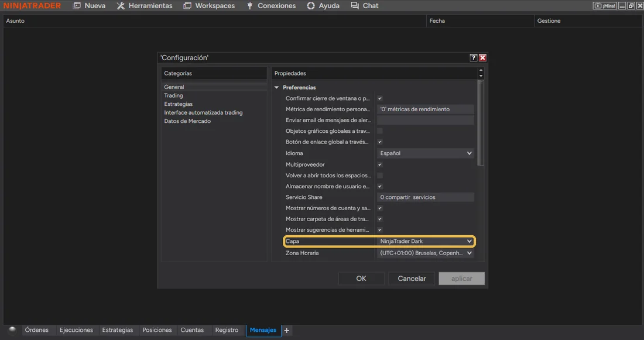Click Propiedades header up arrow
The height and width of the screenshot is (340, 644).
click(x=481, y=71)
